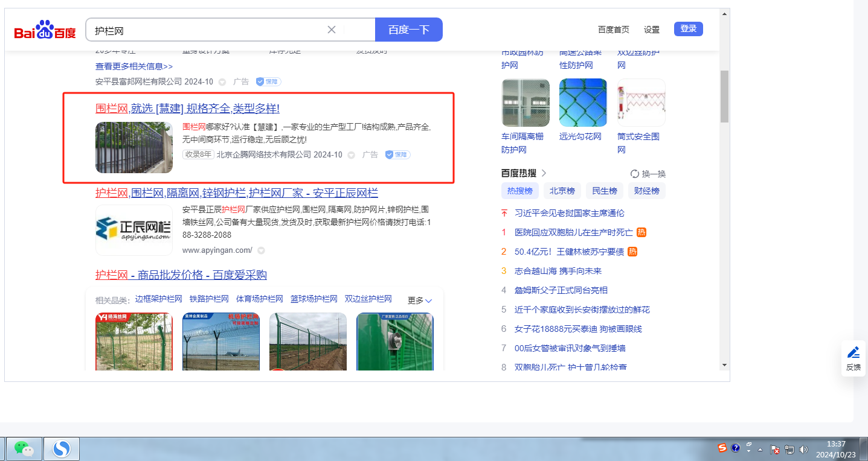Switch to the 财经榜 tab

[x=647, y=191]
